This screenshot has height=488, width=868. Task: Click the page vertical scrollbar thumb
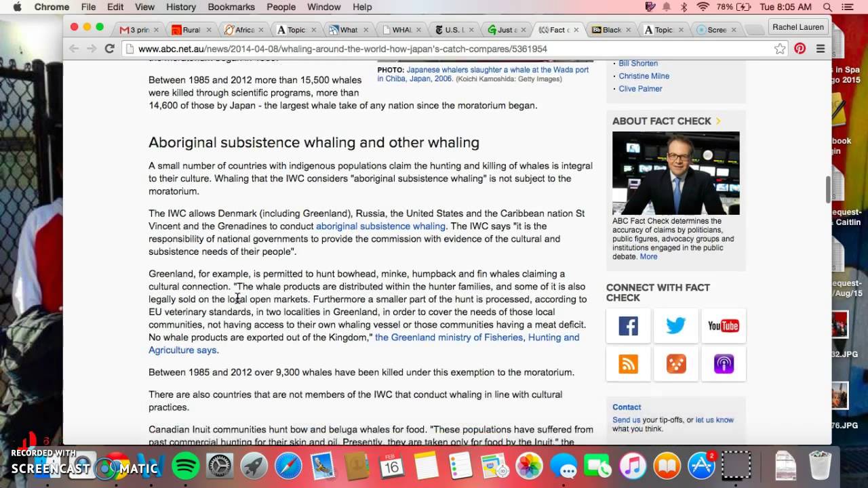pos(827,189)
